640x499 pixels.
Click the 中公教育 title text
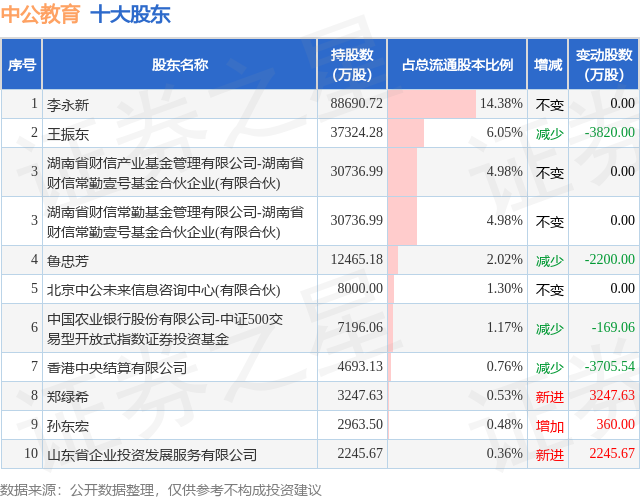tap(40, 14)
